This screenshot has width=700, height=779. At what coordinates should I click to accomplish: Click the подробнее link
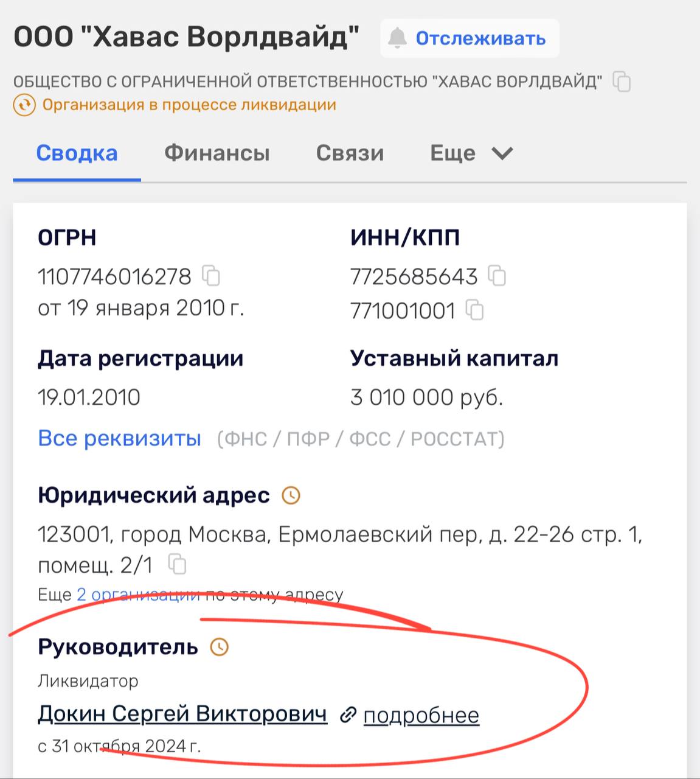[421, 715]
